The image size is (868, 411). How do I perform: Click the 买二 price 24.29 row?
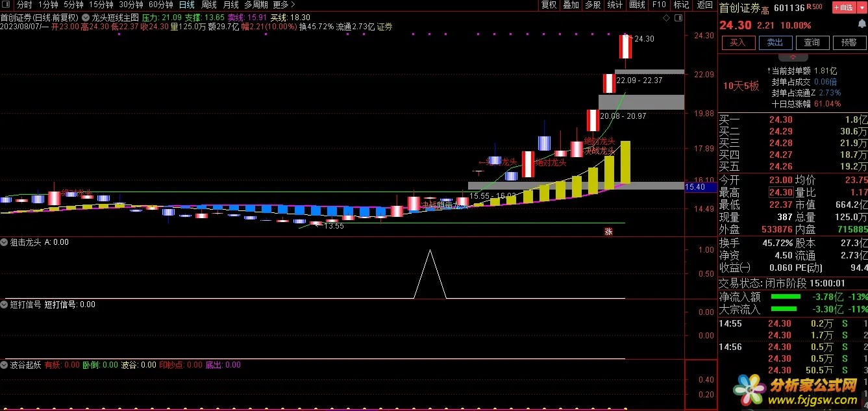(793, 132)
